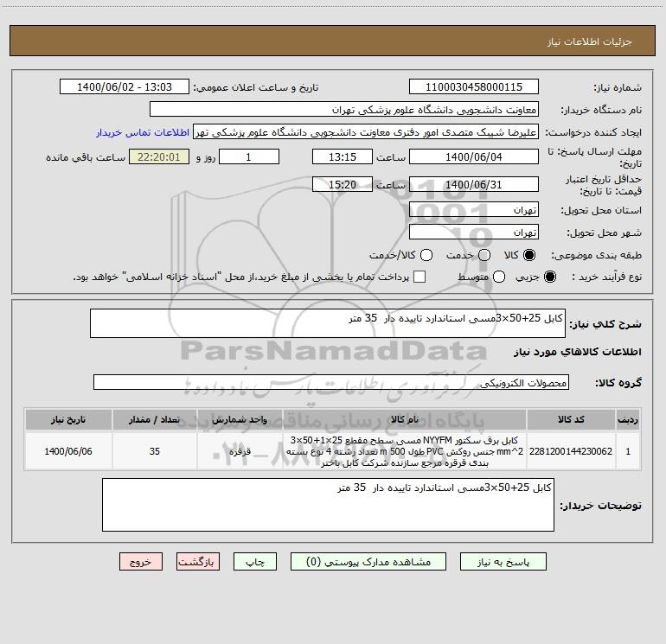
Task: Open اطلاعات تماس خریدار link
Action: click(x=143, y=132)
